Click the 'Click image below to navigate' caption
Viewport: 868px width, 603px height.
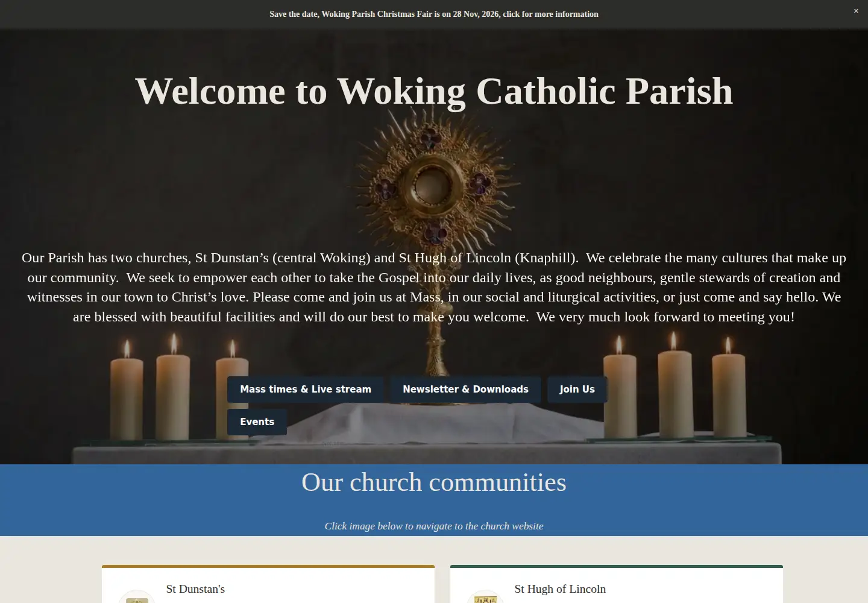[x=434, y=526]
